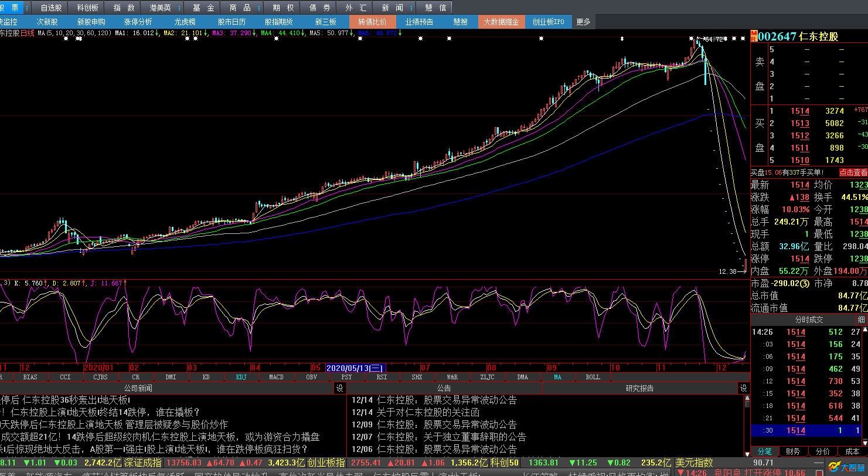Open the 基金 tab
Screen dimensions: 868x476
[x=203, y=8]
